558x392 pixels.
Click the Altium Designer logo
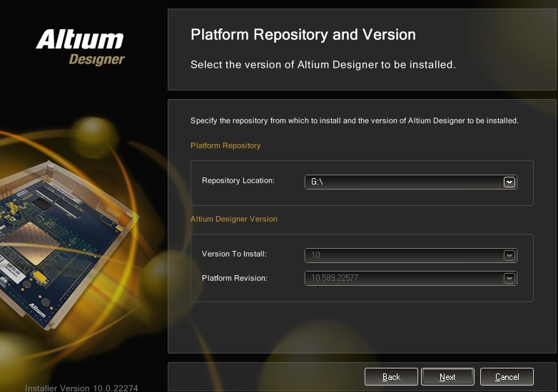click(x=80, y=47)
